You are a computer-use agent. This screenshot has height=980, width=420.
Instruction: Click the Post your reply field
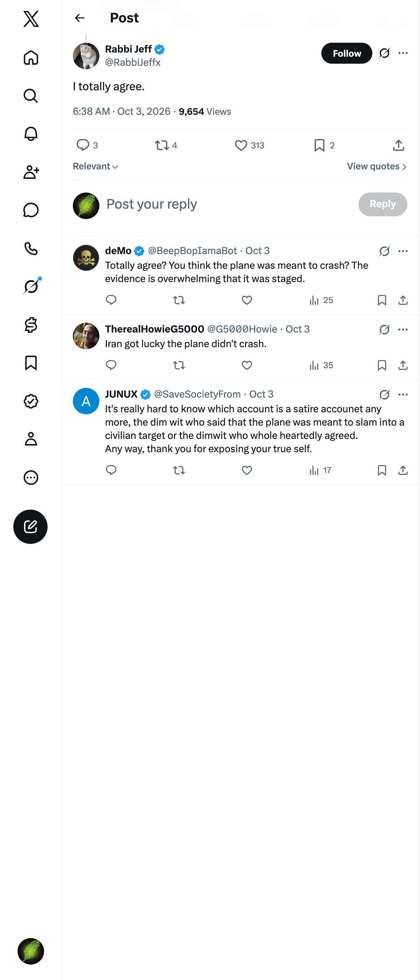pos(228,204)
